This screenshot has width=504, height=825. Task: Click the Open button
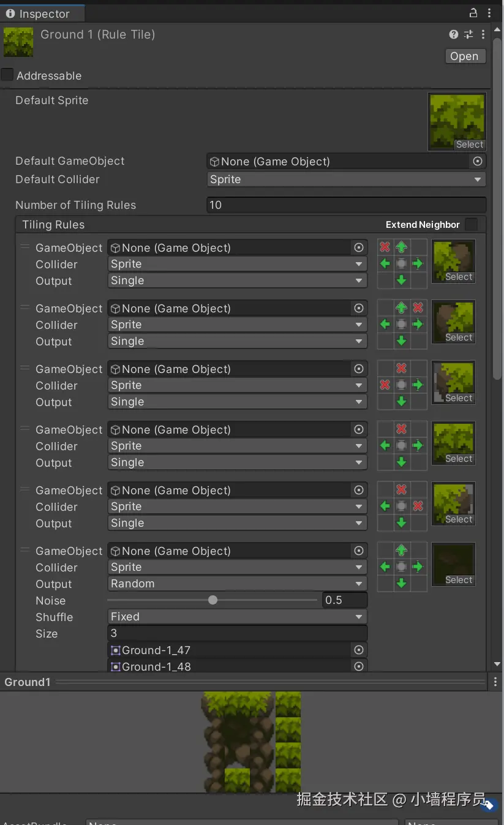[464, 56]
